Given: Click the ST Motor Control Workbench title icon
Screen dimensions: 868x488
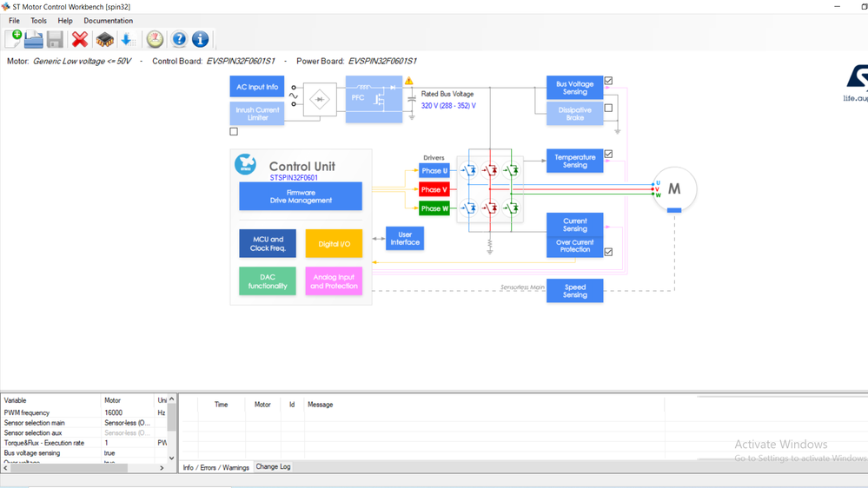Looking at the screenshot, I should point(6,7).
